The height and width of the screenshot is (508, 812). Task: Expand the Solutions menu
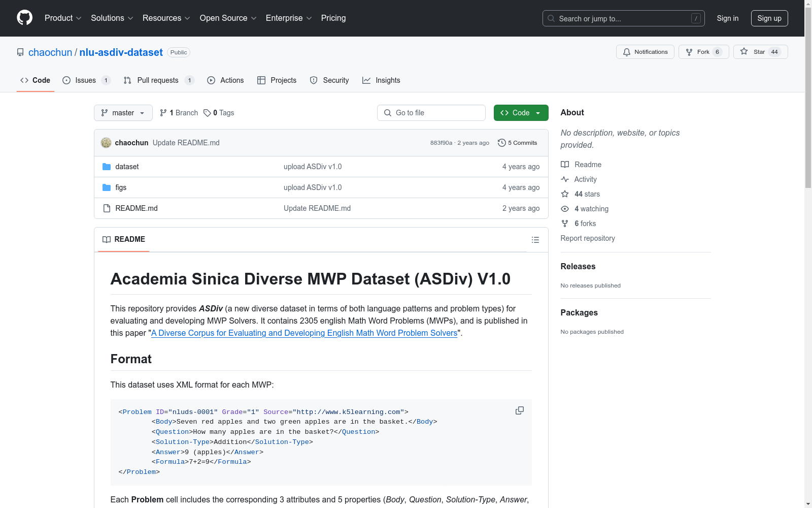pos(112,18)
